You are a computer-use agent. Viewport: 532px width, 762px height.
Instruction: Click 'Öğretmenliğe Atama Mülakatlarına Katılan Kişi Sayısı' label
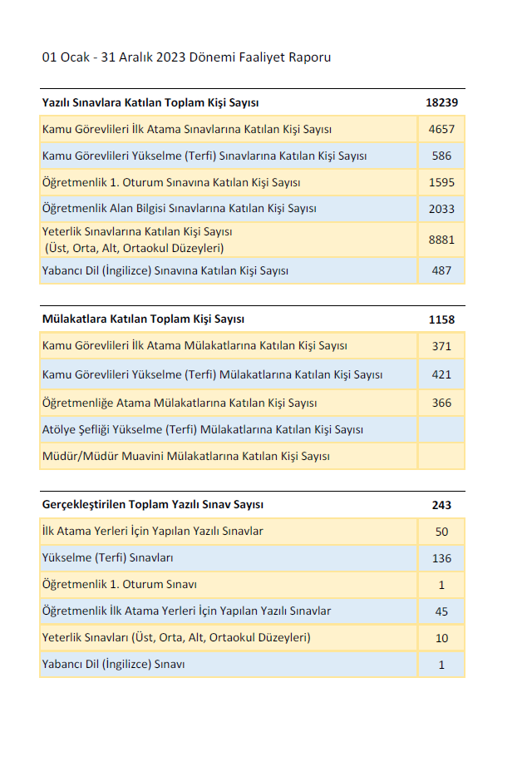(x=180, y=403)
